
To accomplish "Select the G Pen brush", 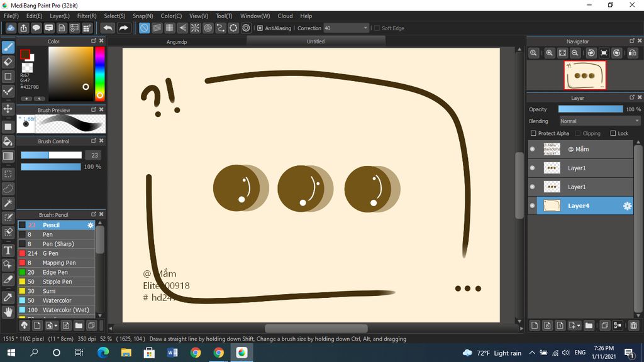I will point(56,253).
